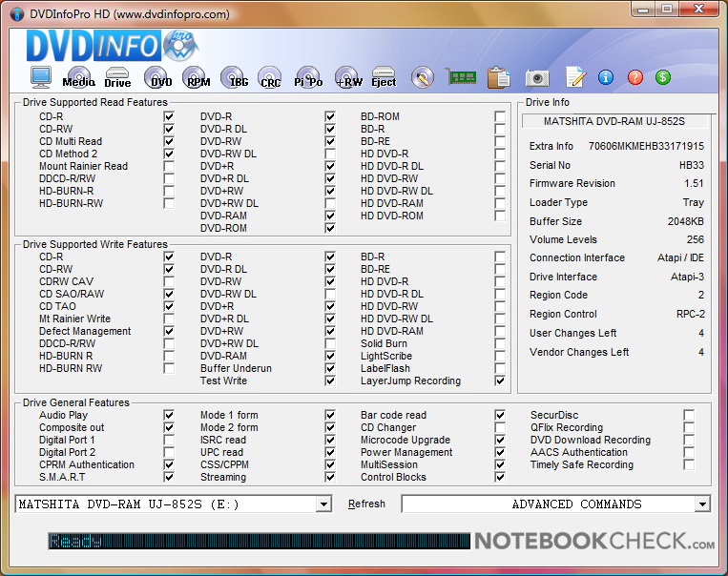The height and width of the screenshot is (576, 728).
Task: Click the green dollar purchase icon
Action: point(663,77)
